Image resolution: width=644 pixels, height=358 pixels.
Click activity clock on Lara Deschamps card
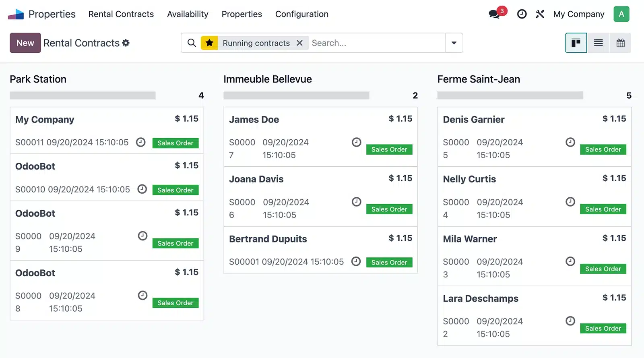coord(570,321)
